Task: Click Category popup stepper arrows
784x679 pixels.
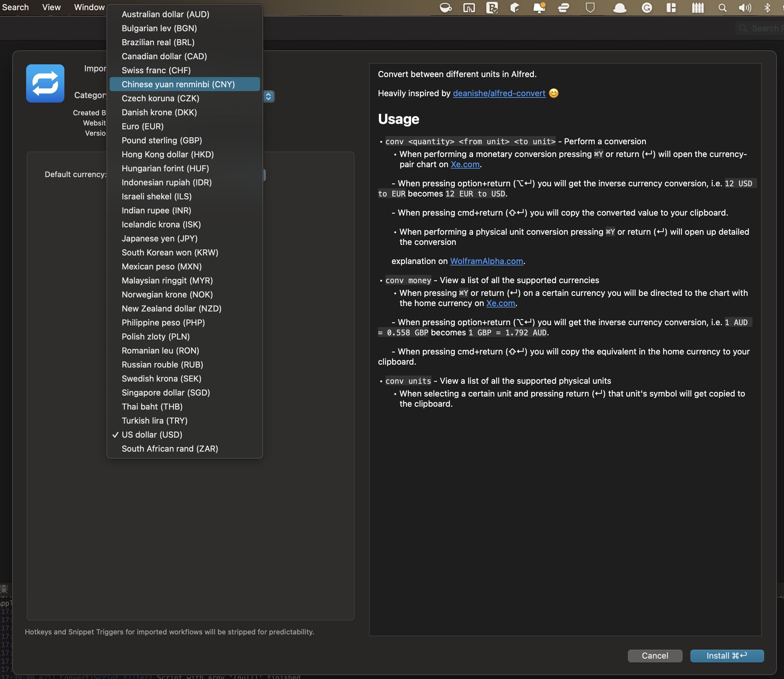Action: tap(268, 96)
